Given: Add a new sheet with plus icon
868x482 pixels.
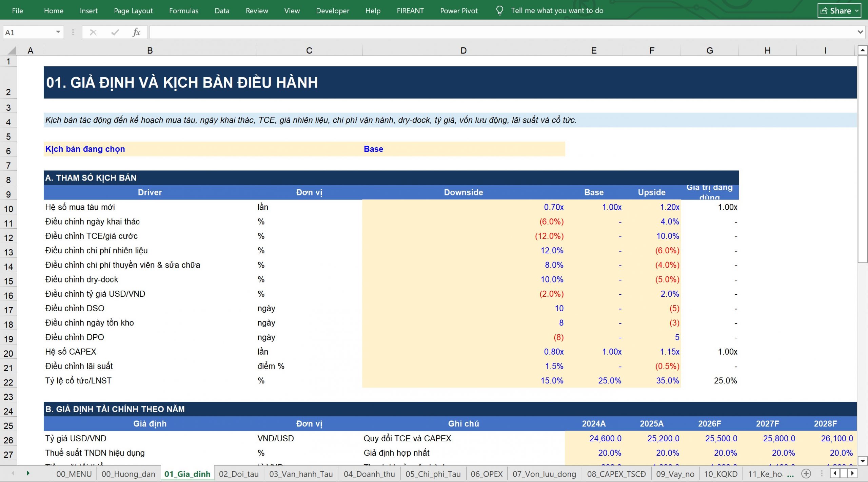Looking at the screenshot, I should coord(806,474).
